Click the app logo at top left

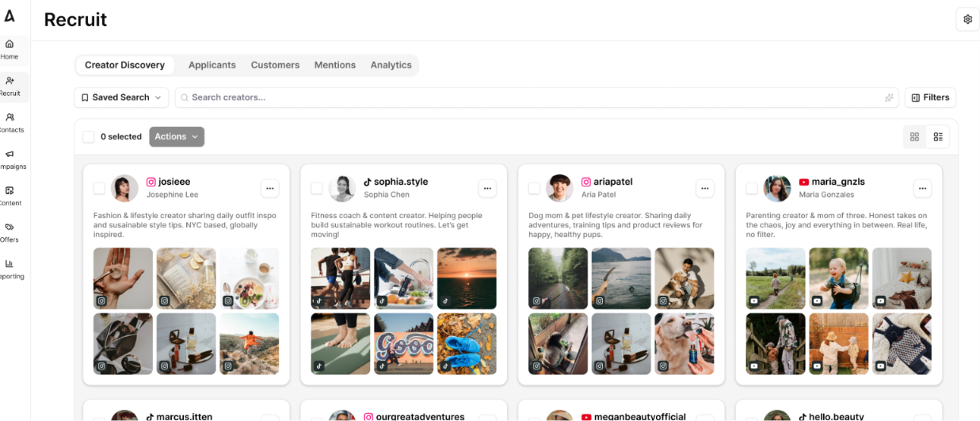tap(10, 17)
